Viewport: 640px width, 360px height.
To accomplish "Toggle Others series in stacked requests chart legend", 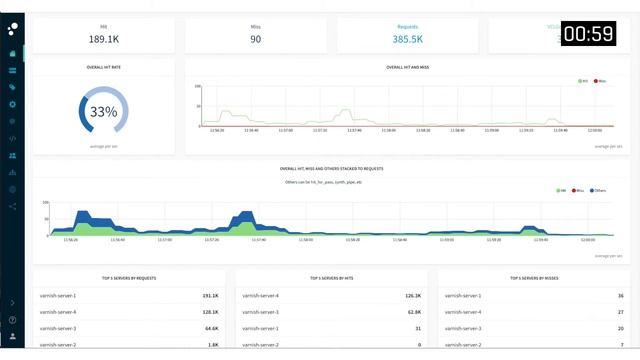I will click(598, 191).
